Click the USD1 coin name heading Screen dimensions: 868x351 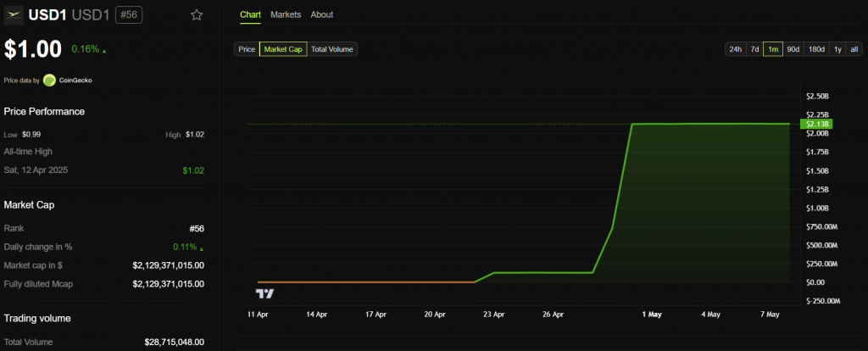pyautogui.click(x=47, y=15)
